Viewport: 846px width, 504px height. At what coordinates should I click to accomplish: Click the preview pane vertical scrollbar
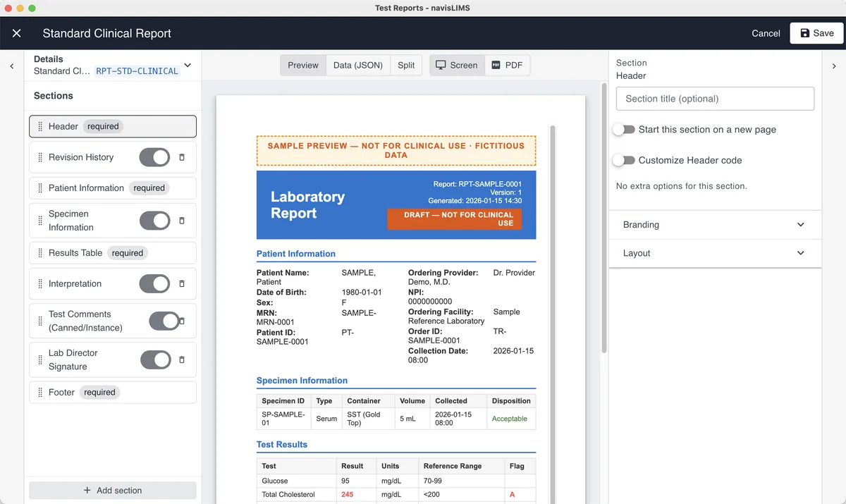point(603,219)
